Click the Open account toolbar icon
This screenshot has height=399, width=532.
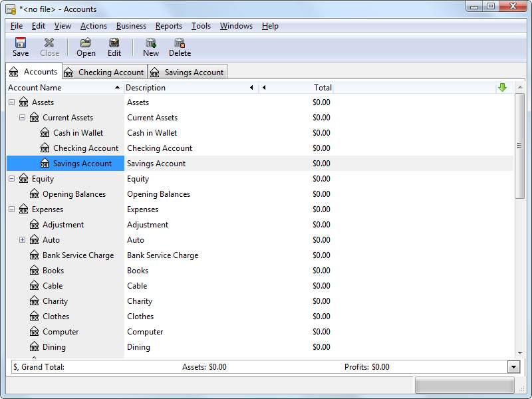tap(86, 43)
